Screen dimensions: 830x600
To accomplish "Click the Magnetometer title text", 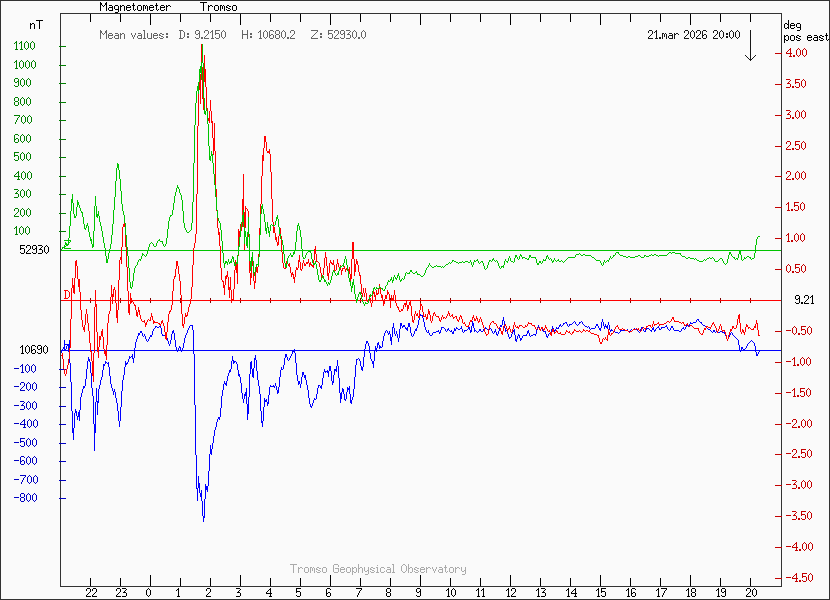I will 135,7.
